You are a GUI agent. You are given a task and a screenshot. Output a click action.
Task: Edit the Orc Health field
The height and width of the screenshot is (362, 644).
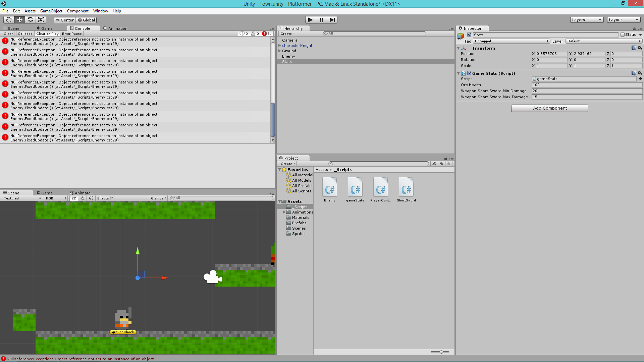coord(587,85)
